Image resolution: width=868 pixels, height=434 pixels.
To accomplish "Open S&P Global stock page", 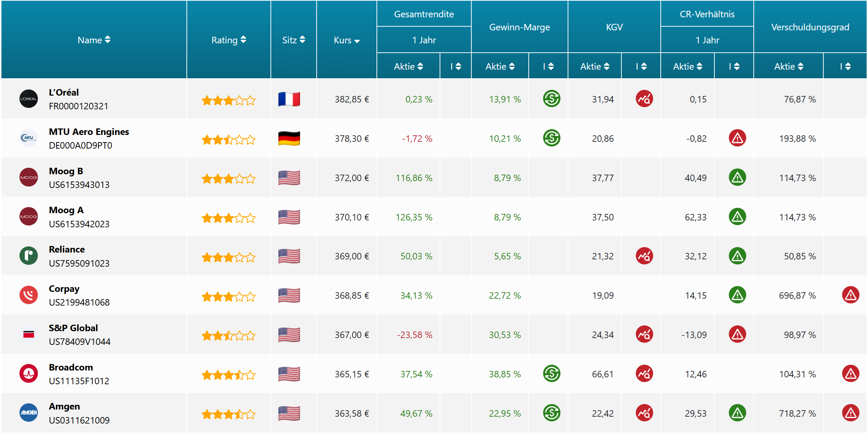I will click(73, 328).
